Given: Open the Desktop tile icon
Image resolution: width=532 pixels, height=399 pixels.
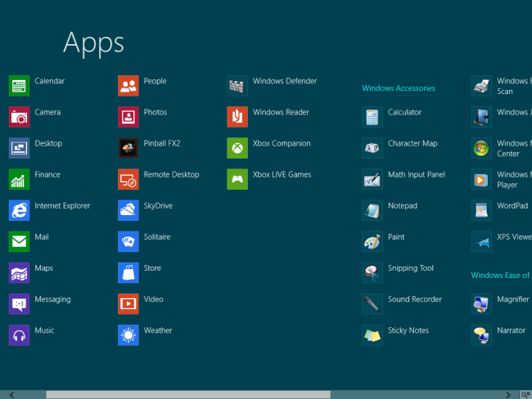Looking at the screenshot, I should tap(19, 148).
